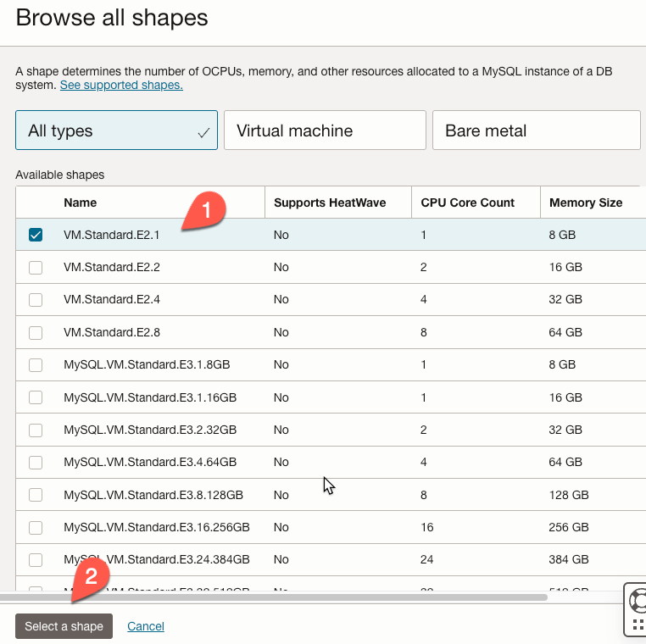The height and width of the screenshot is (644, 646).
Task: Check MySQL.VM.Standard.E3.1.8GB checkbox
Action: click(36, 364)
